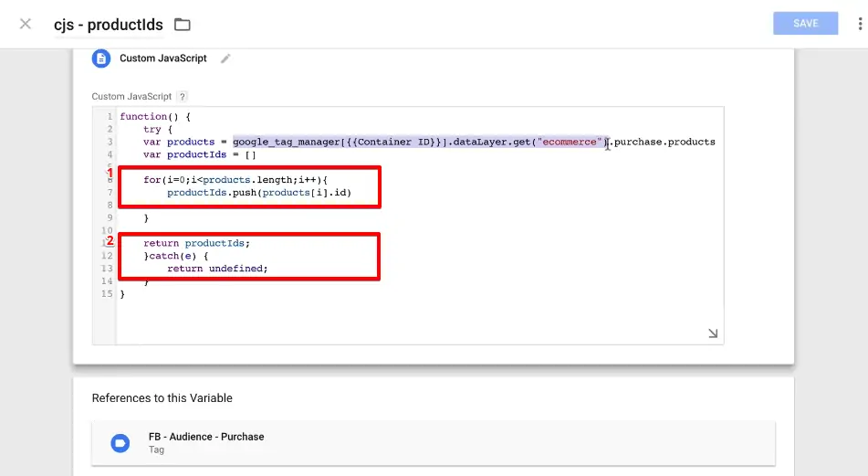Click the '}catch(e) {' line
Image resolution: width=868 pixels, height=476 pixels.
(x=176, y=256)
